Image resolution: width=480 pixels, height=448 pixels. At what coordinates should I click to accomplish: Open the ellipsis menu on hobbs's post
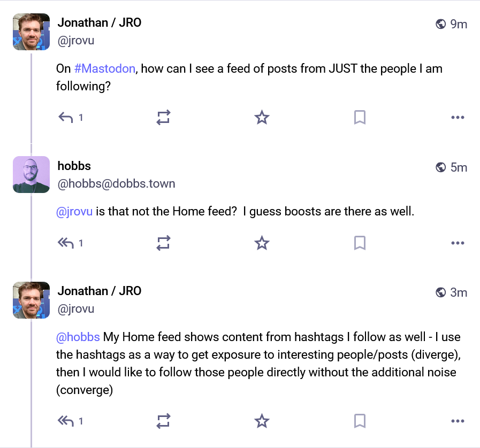[458, 243]
